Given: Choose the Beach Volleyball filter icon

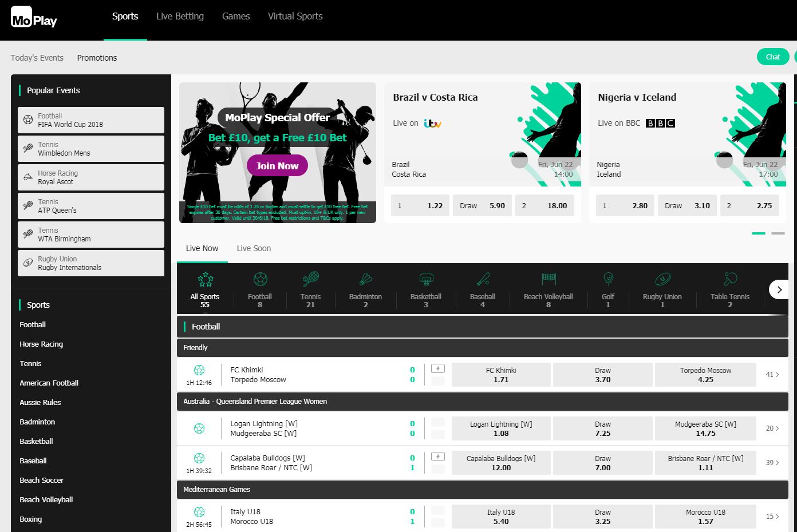Looking at the screenshot, I should (548, 280).
